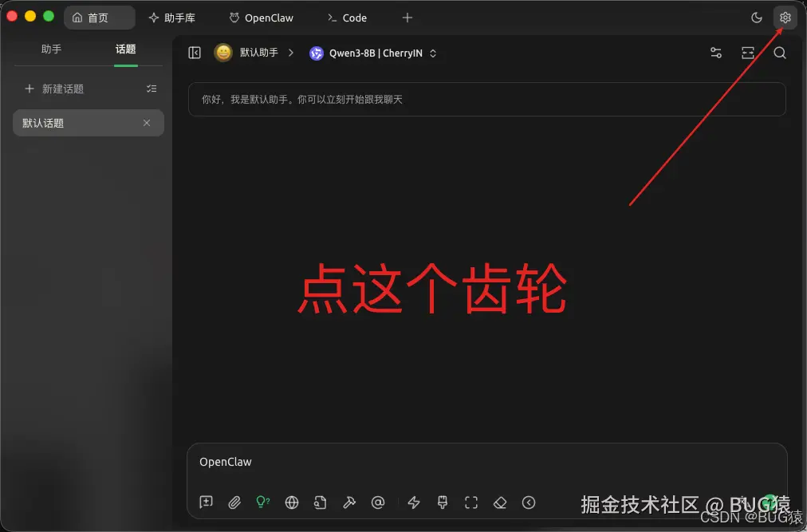This screenshot has width=807, height=532.
Task: Attach a file with the paperclip icon
Action: [234, 502]
